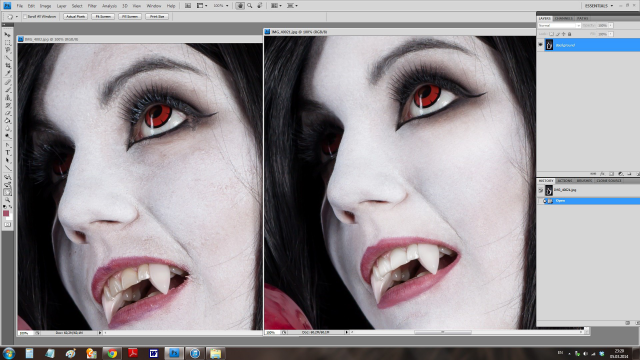Switch to the Channels tab
Viewport: 640px width, 360px height.
564,18
